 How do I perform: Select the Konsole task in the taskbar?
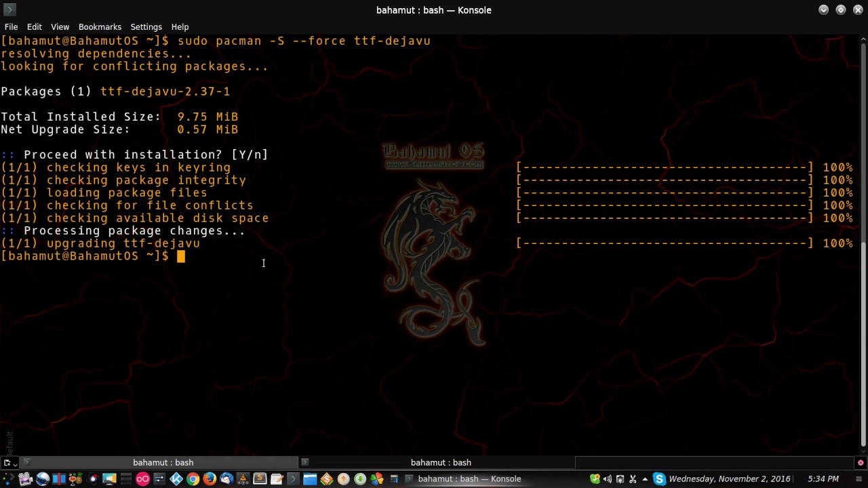468,479
